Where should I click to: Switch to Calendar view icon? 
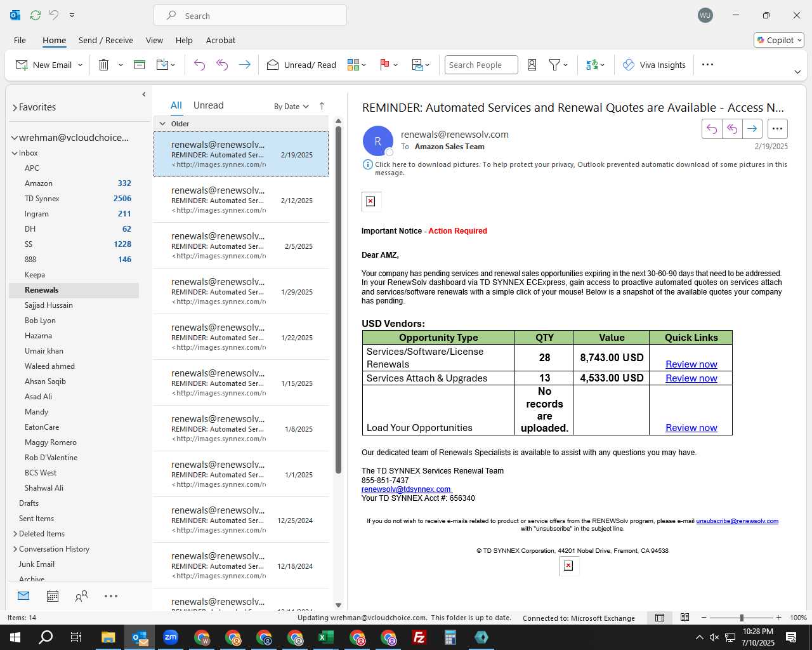(53, 596)
